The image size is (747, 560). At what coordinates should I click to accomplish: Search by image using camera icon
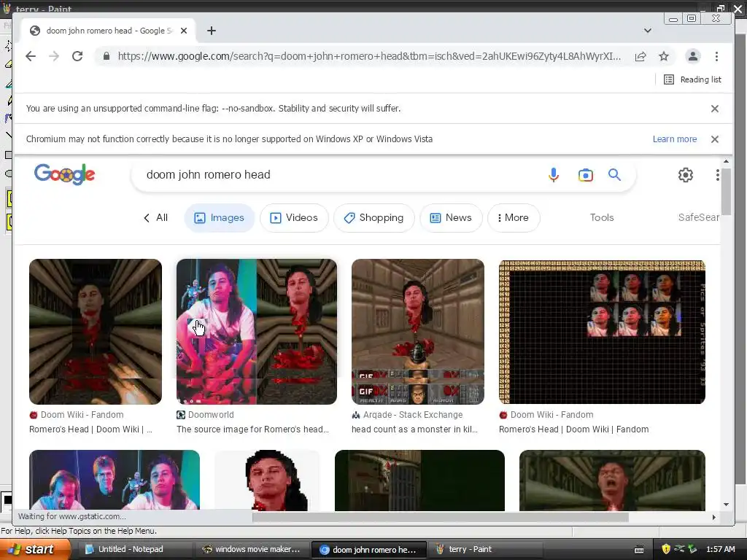point(586,175)
